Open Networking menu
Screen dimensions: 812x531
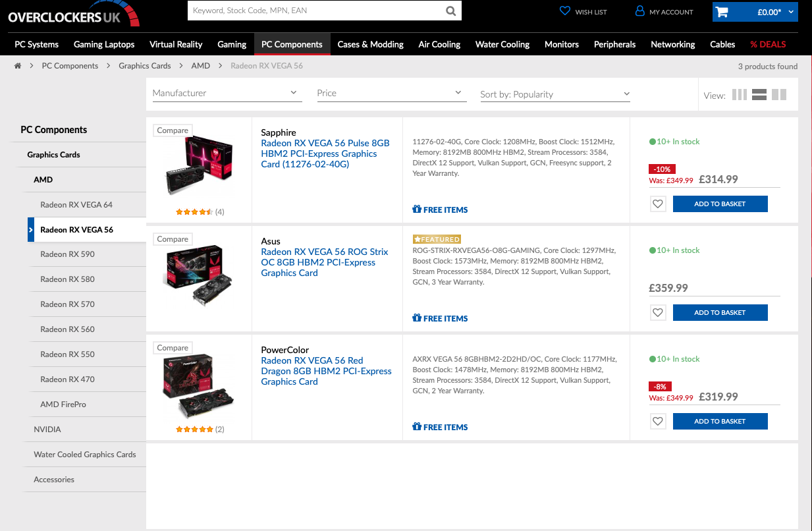tap(673, 44)
